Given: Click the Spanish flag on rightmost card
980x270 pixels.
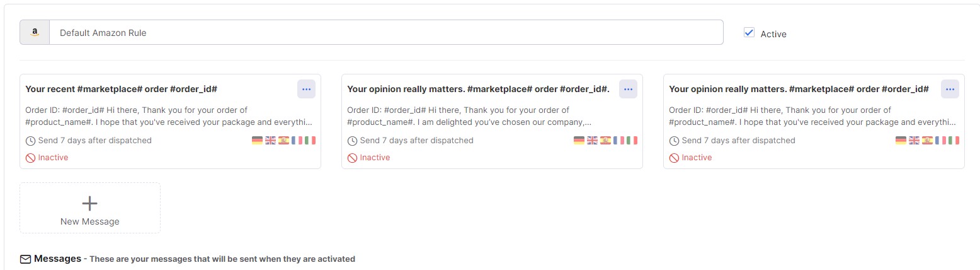Looking at the screenshot, I should pos(927,140).
